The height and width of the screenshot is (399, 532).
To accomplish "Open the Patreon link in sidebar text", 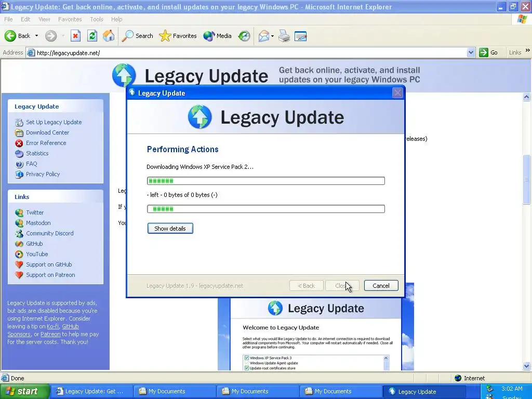I will [50, 334].
